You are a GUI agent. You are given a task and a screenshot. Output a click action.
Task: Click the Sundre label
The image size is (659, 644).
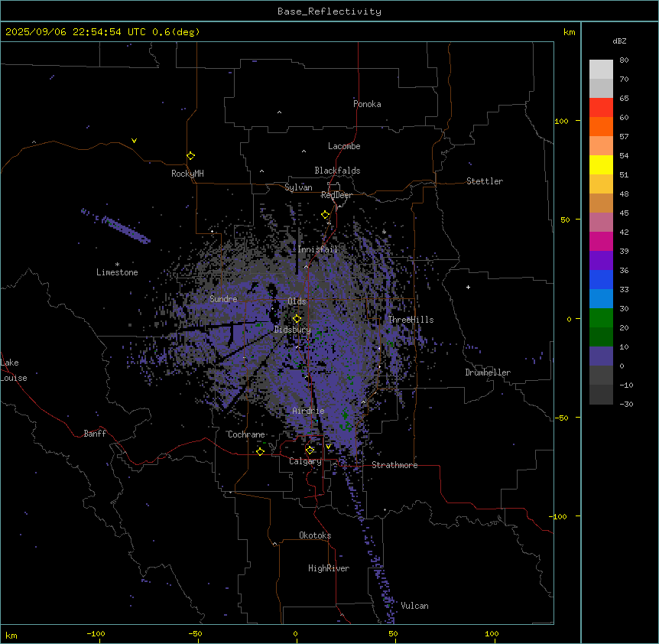(223, 299)
